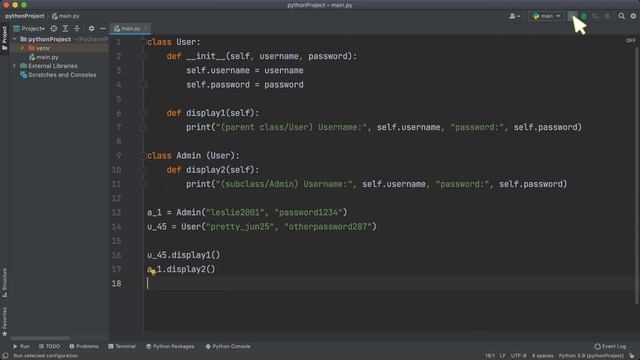
Task: Click the main.py breadcrumb in navigation bar
Action: click(x=66, y=16)
